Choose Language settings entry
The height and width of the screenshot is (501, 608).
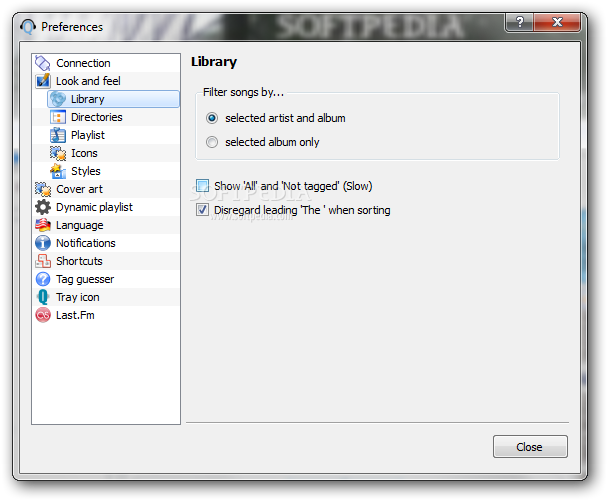[x=106, y=225]
